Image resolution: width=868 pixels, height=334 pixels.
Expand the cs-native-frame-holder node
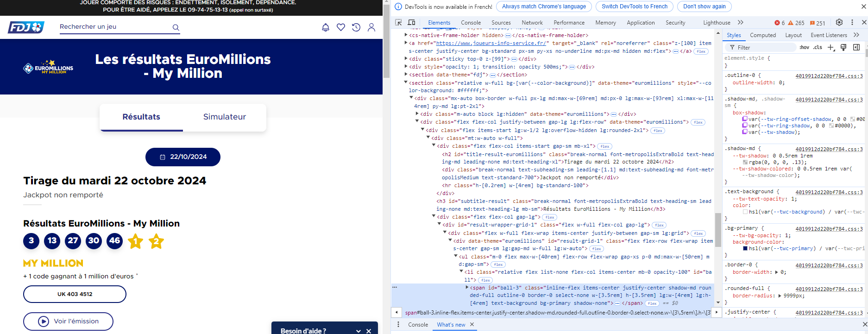[x=406, y=35]
